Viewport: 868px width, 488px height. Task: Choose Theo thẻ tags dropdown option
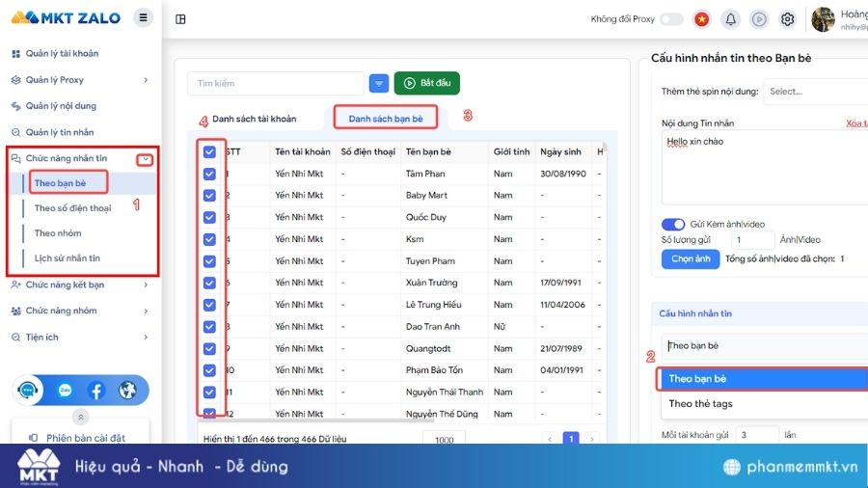(x=765, y=404)
